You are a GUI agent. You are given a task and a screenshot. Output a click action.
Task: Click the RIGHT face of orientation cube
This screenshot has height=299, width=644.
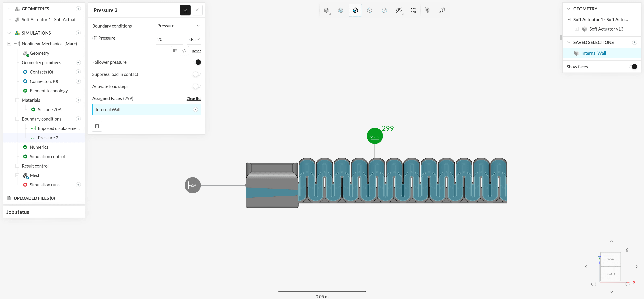click(x=610, y=274)
